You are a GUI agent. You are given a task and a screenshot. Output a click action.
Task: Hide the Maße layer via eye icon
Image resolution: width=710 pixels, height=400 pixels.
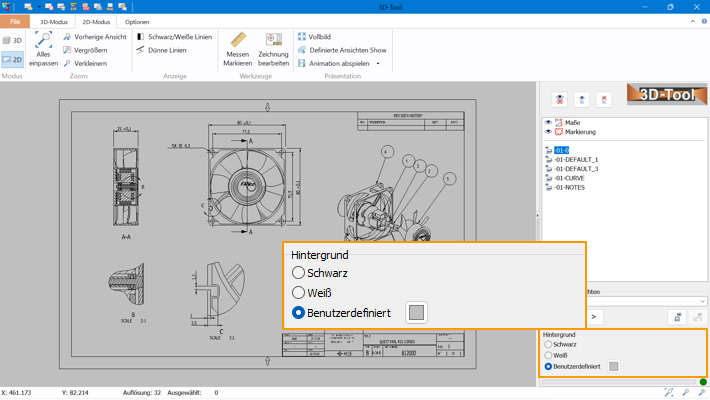[x=548, y=122]
